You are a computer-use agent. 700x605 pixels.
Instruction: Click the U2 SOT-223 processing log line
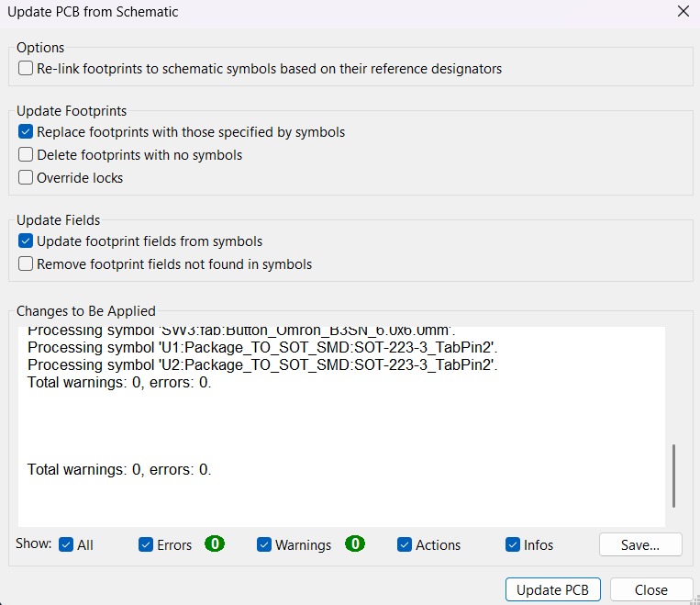click(x=261, y=364)
